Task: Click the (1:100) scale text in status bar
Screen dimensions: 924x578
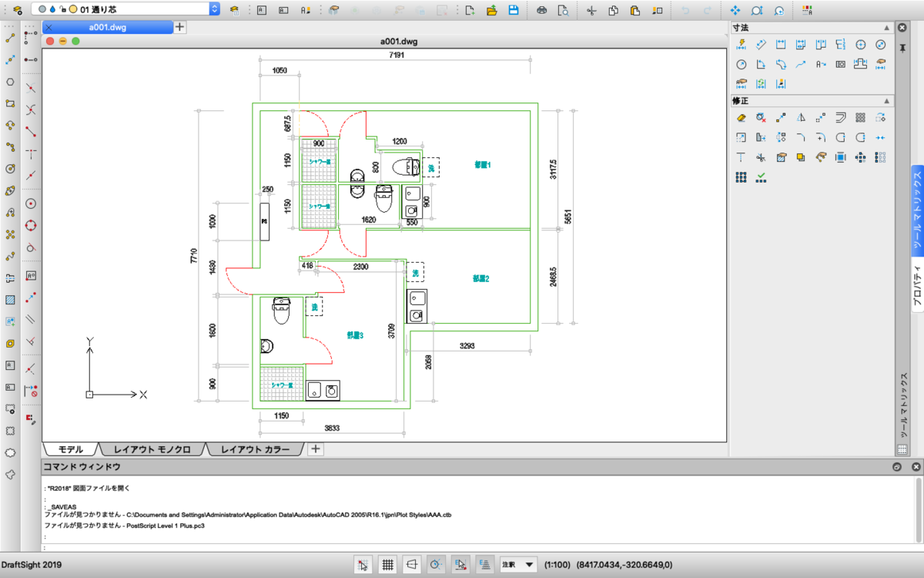Action: tap(557, 565)
